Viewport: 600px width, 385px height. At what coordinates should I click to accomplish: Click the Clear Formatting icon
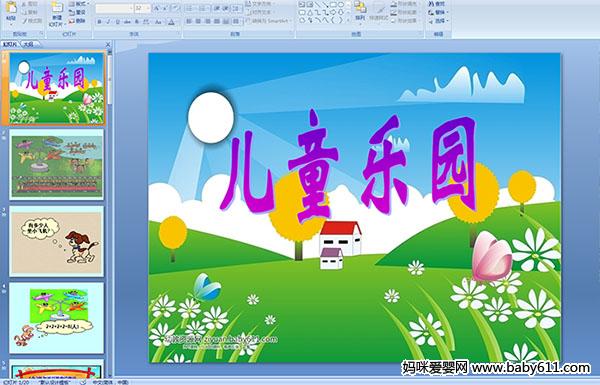point(175,8)
